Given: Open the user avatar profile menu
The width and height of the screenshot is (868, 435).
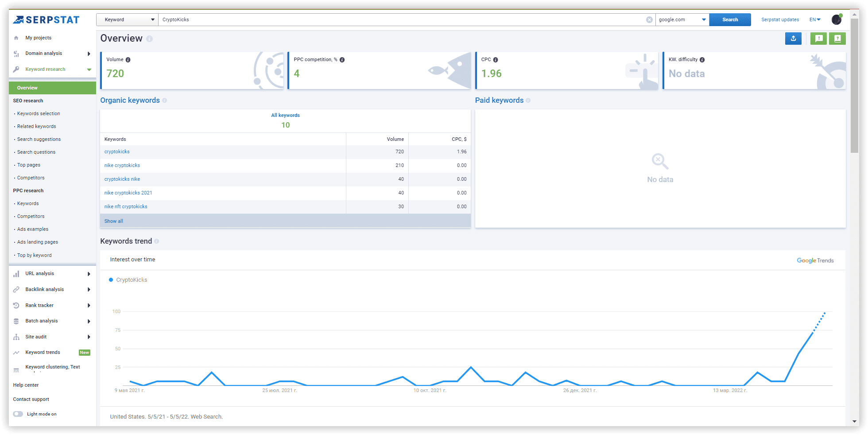Looking at the screenshot, I should 837,19.
